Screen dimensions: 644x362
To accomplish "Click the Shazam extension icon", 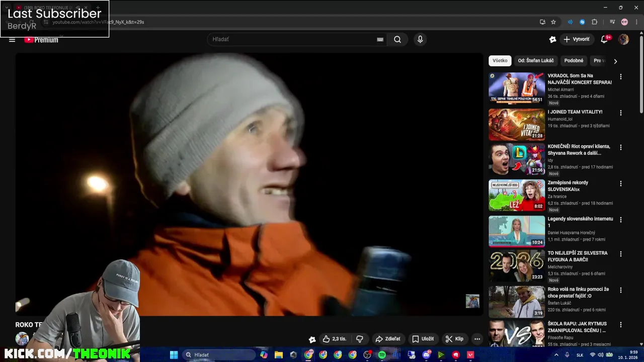I will tap(582, 22).
